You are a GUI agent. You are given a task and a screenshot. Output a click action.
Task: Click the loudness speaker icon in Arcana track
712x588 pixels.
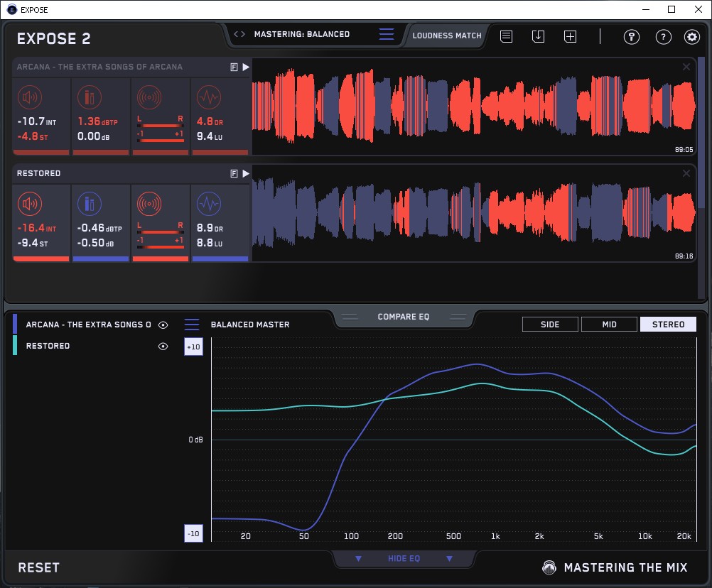[x=30, y=97]
